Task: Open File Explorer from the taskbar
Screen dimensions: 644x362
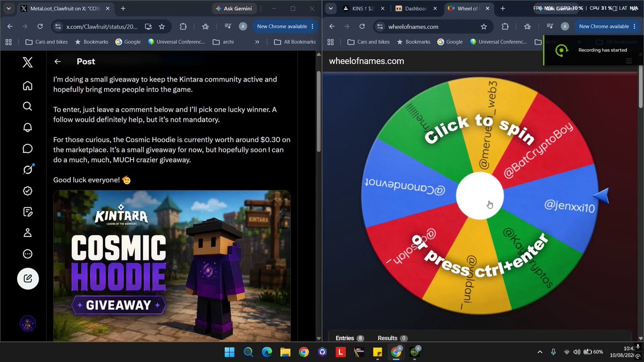Action: pyautogui.click(x=285, y=352)
